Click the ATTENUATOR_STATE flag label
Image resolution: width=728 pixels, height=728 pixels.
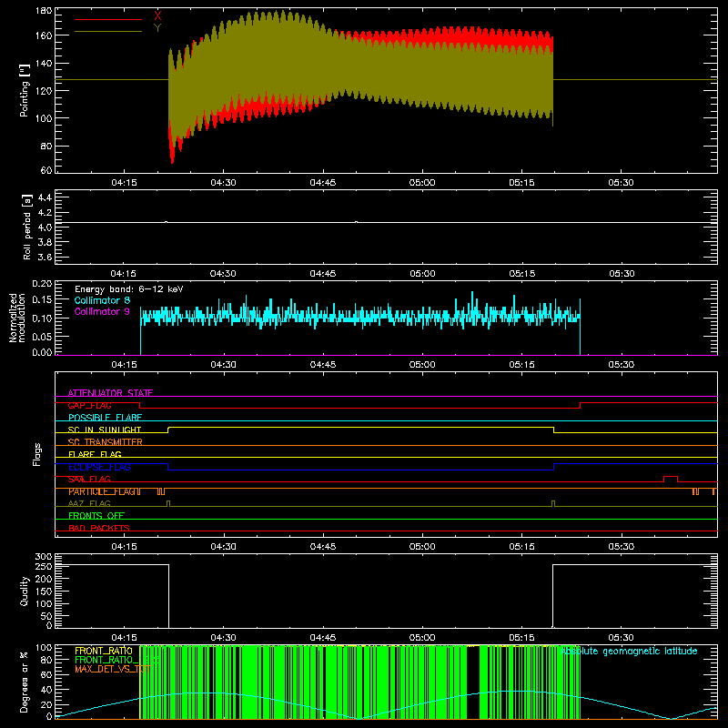pyautogui.click(x=110, y=393)
